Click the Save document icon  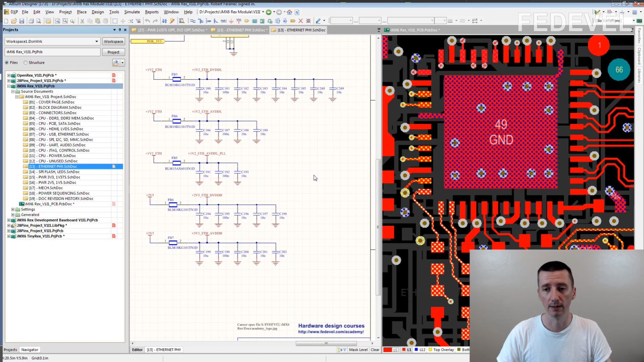click(22, 21)
